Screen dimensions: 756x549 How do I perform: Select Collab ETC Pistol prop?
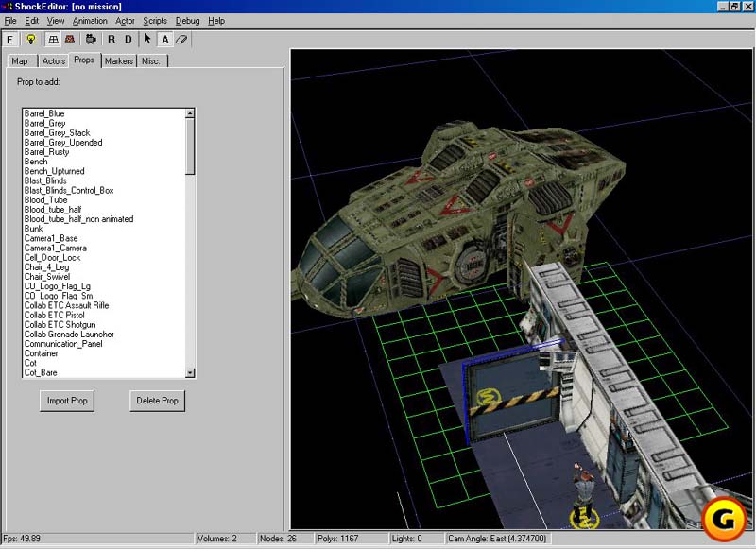[55, 316]
